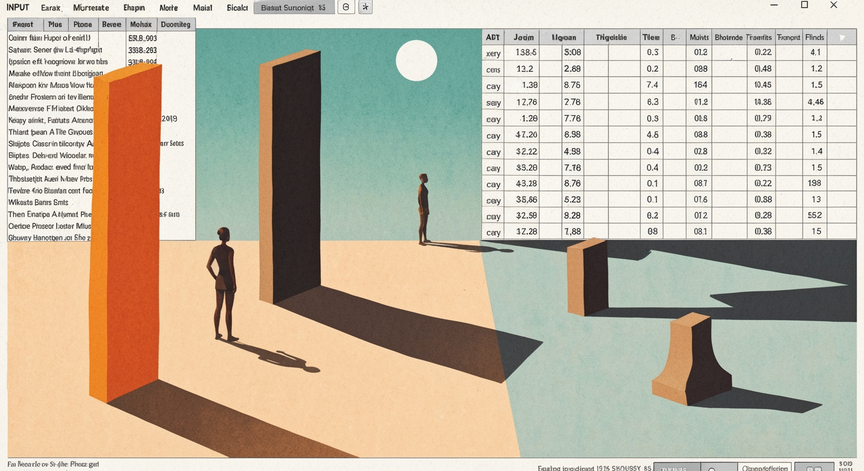
Task: Sort by the Tlem column header
Action: tap(651, 37)
